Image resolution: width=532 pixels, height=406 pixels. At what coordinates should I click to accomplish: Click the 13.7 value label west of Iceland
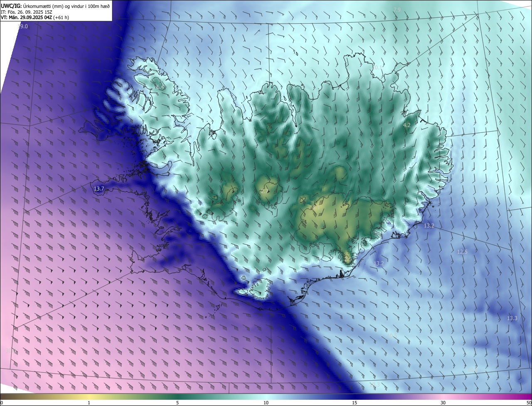coord(99,189)
